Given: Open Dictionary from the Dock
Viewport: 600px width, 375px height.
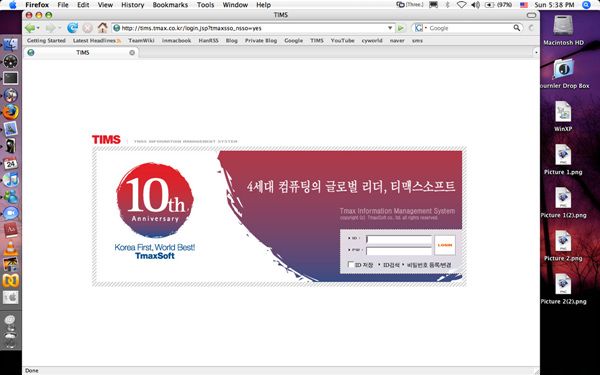Looking at the screenshot, I should pyautogui.click(x=10, y=230).
